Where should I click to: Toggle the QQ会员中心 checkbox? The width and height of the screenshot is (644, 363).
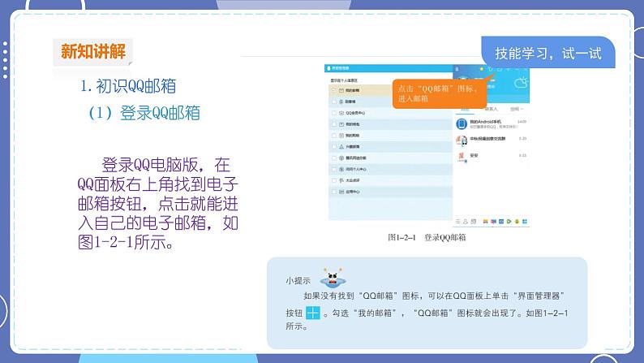click(333, 113)
